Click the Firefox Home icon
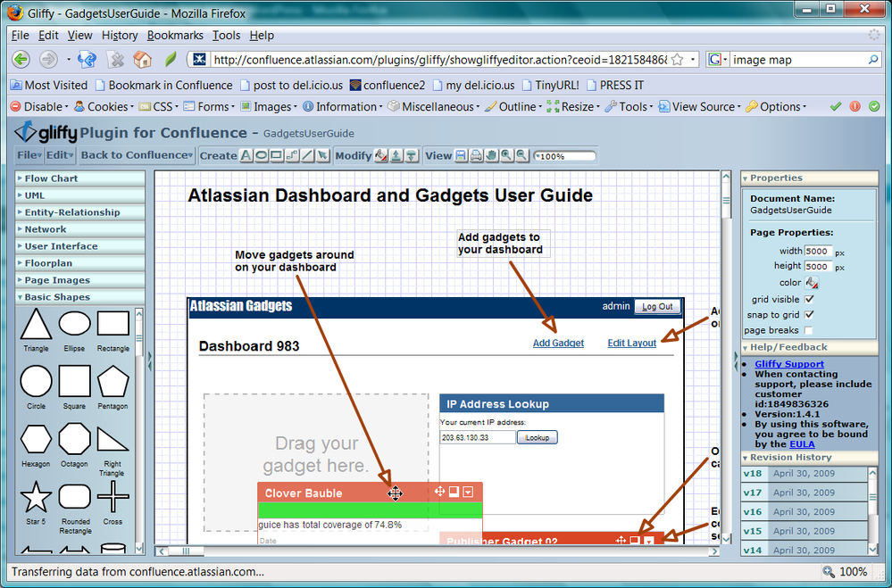 (142, 59)
